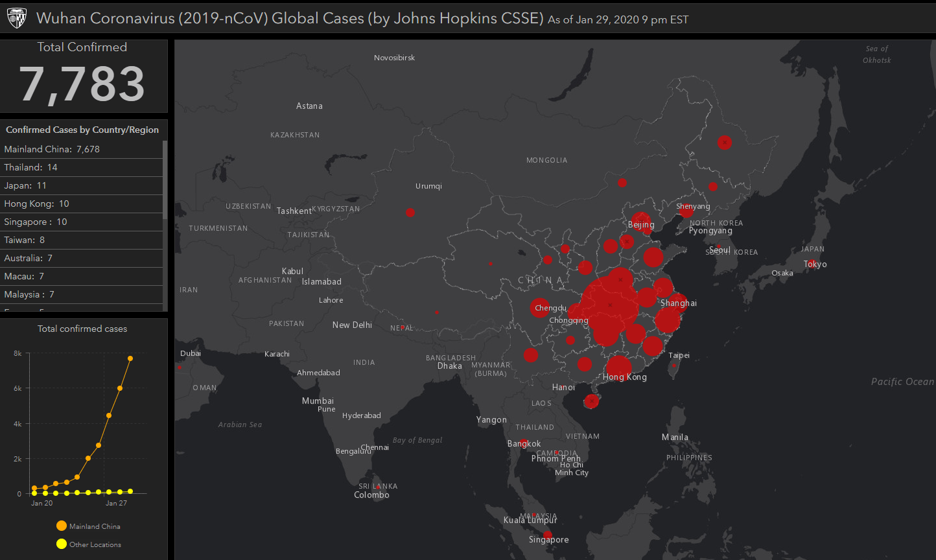Screen dimensions: 936x560
Task: Click the case marker in Nepal
Action: tap(403, 327)
